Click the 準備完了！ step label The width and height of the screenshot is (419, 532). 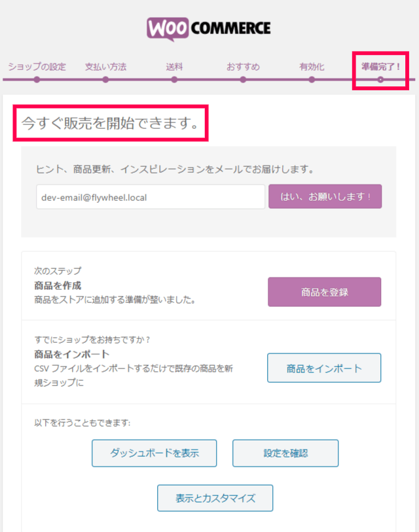pyautogui.click(x=380, y=67)
